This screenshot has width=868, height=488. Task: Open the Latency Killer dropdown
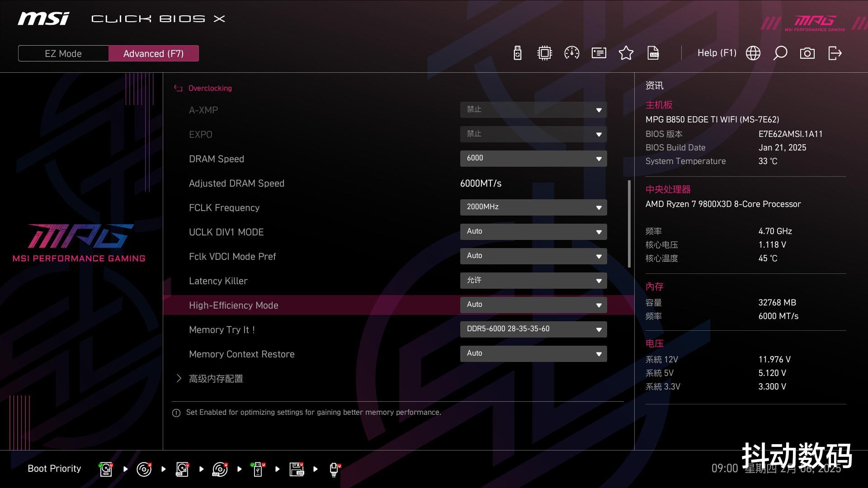(x=533, y=281)
